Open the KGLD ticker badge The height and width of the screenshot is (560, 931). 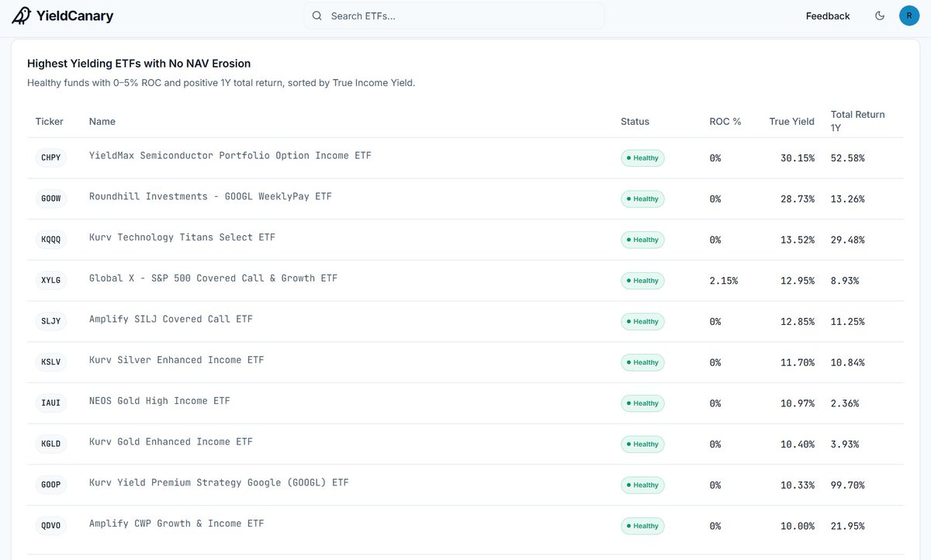pos(50,444)
